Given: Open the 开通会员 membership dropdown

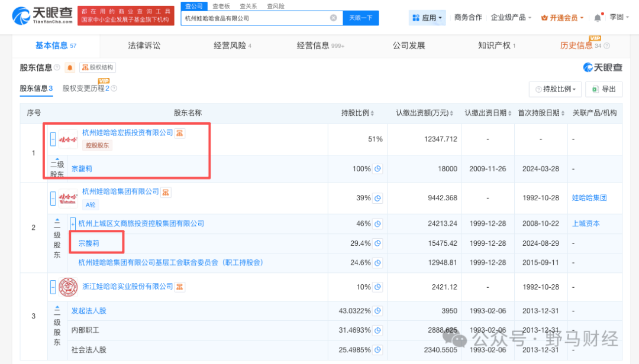Looking at the screenshot, I should [563, 18].
